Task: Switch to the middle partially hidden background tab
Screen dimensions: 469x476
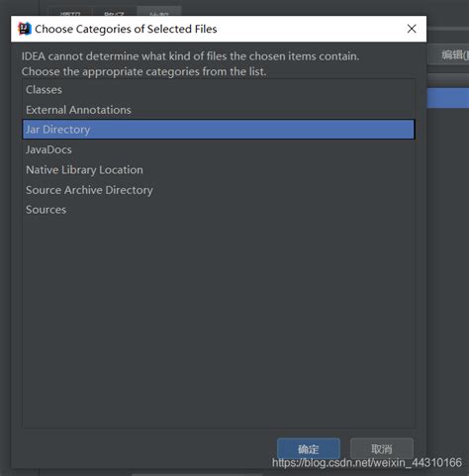Action: pos(114,12)
